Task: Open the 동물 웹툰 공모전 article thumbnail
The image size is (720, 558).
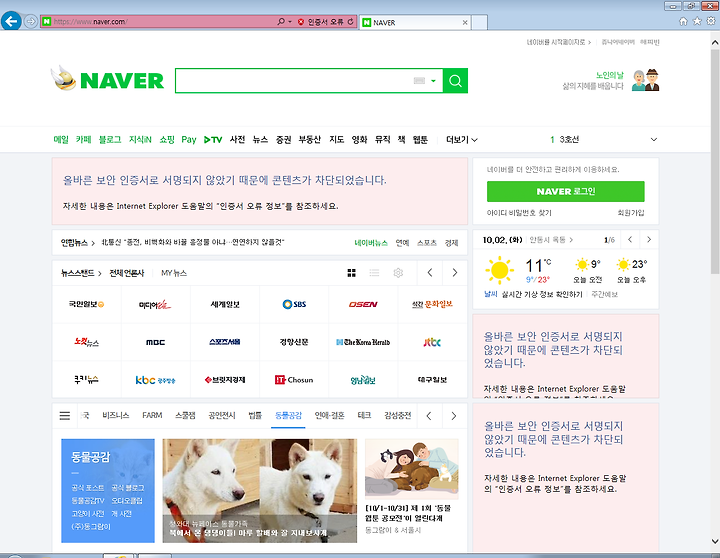Action: 411,468
